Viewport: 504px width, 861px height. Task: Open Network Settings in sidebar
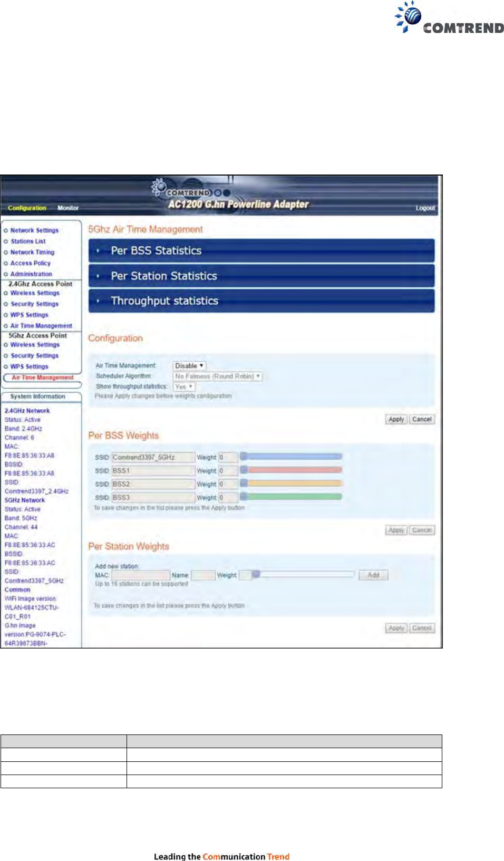(x=34, y=230)
